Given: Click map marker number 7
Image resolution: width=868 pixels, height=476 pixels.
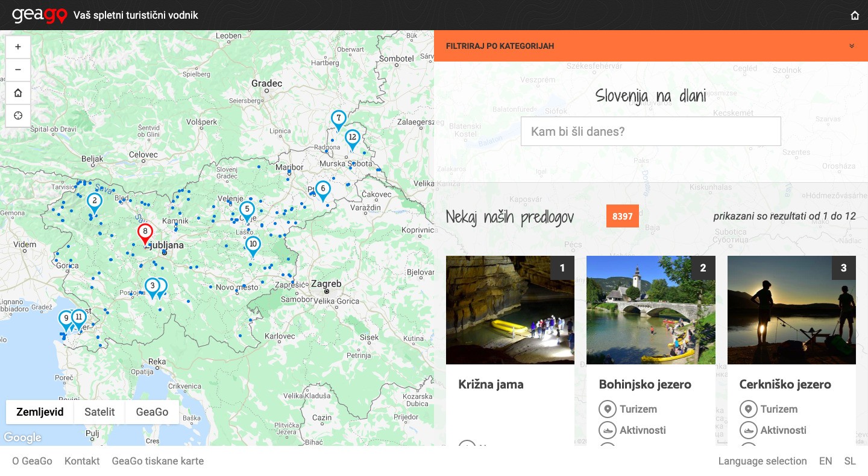Looking at the screenshot, I should point(338,119).
